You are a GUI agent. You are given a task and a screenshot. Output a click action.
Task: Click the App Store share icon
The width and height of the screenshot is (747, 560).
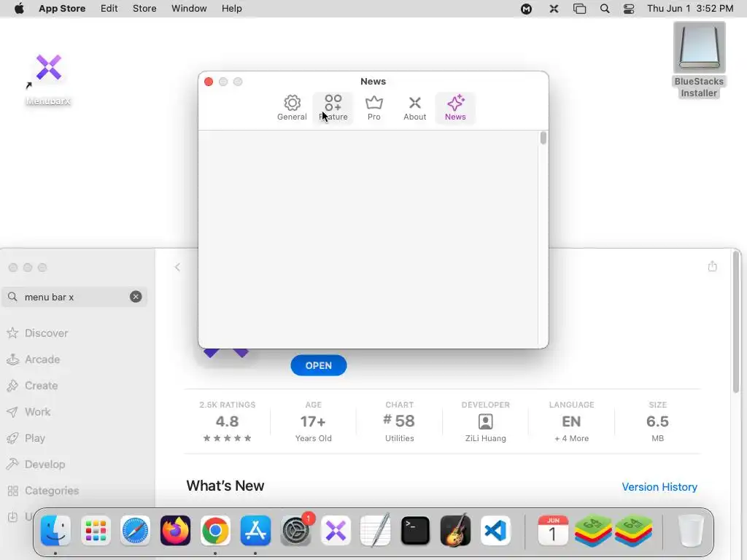pyautogui.click(x=712, y=266)
